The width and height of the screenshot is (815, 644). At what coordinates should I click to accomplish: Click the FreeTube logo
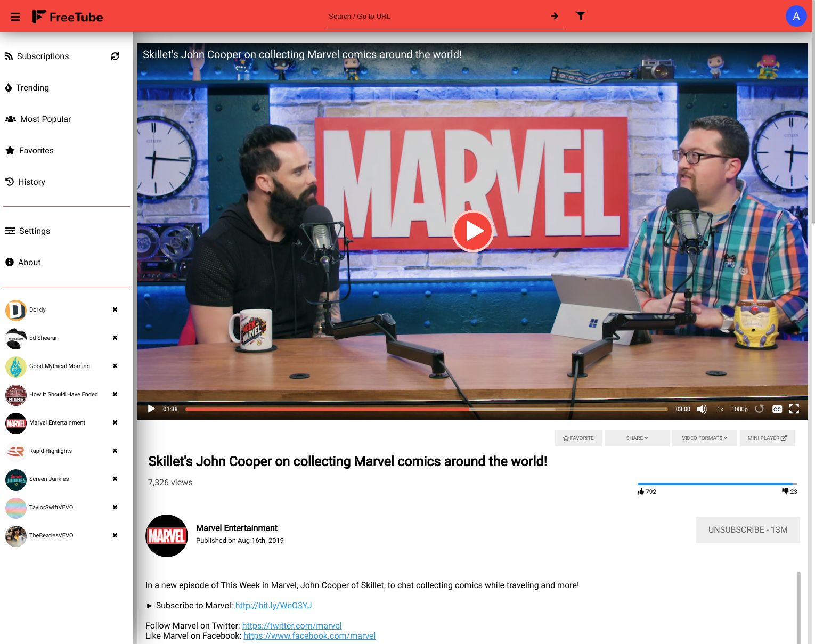[67, 17]
